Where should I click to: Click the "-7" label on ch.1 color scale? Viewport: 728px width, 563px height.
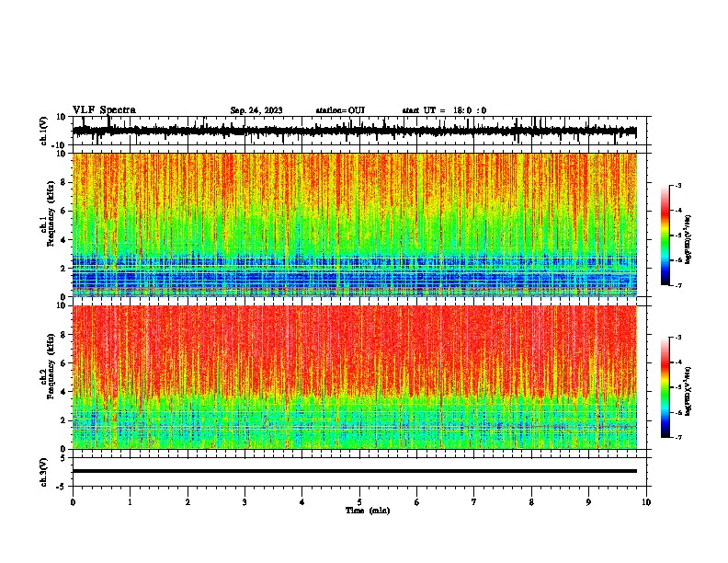pyautogui.click(x=677, y=285)
